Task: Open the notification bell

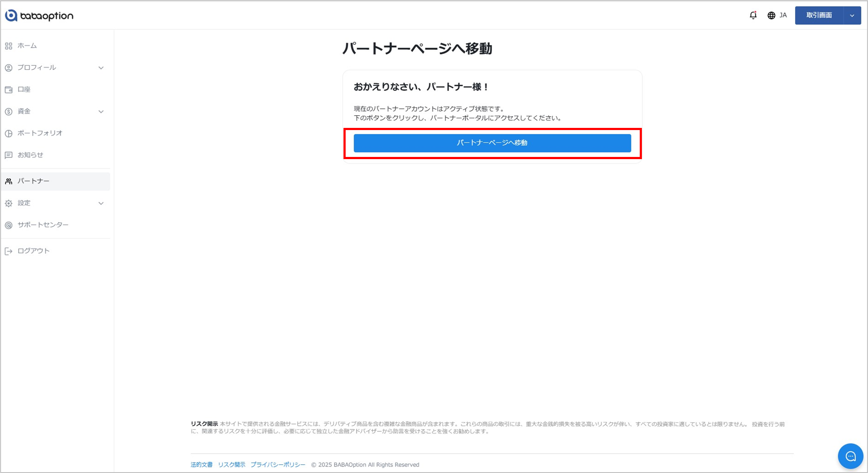Action: point(753,15)
